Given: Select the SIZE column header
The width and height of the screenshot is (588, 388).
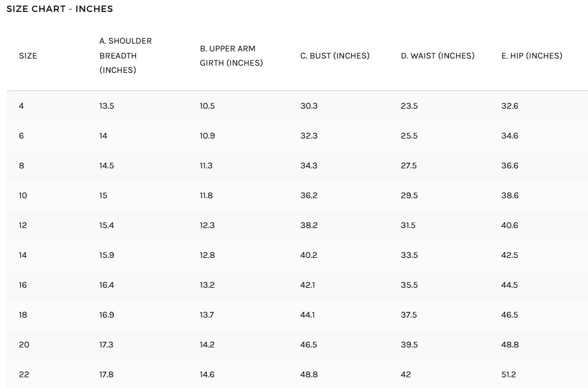Looking at the screenshot, I should 28,56.
